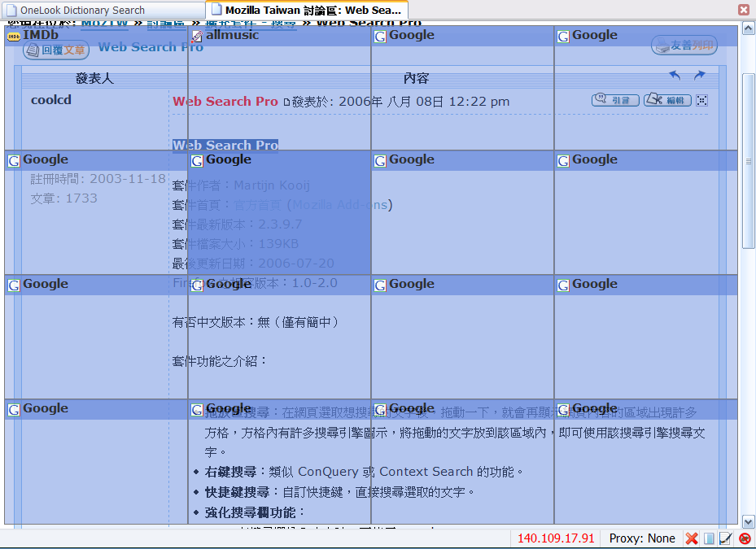Click the vertical scrollbar down arrow
This screenshot has height=549, width=756.
click(749, 521)
